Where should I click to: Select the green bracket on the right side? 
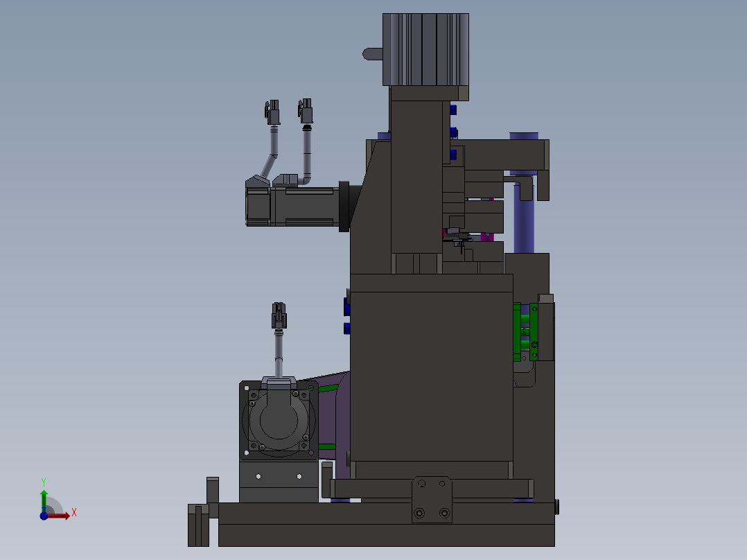(x=525, y=332)
